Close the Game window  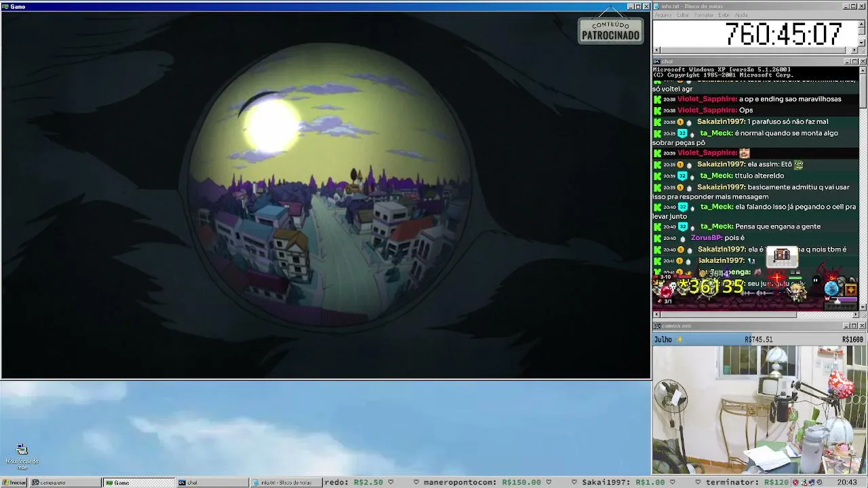pos(646,7)
